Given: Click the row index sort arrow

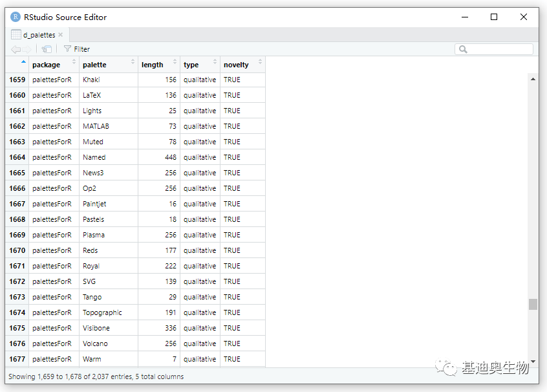Looking at the screenshot, I should click(23, 62).
